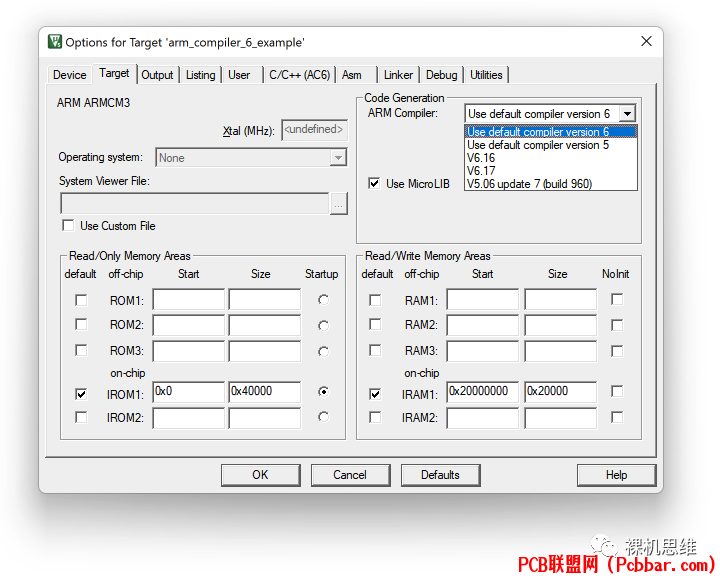Uncheck the IROM1 default checkbox
720x579 pixels.
click(81, 394)
